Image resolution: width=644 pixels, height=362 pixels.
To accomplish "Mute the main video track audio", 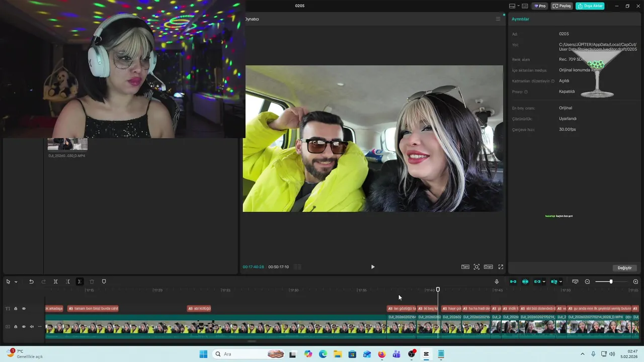I will (32, 327).
